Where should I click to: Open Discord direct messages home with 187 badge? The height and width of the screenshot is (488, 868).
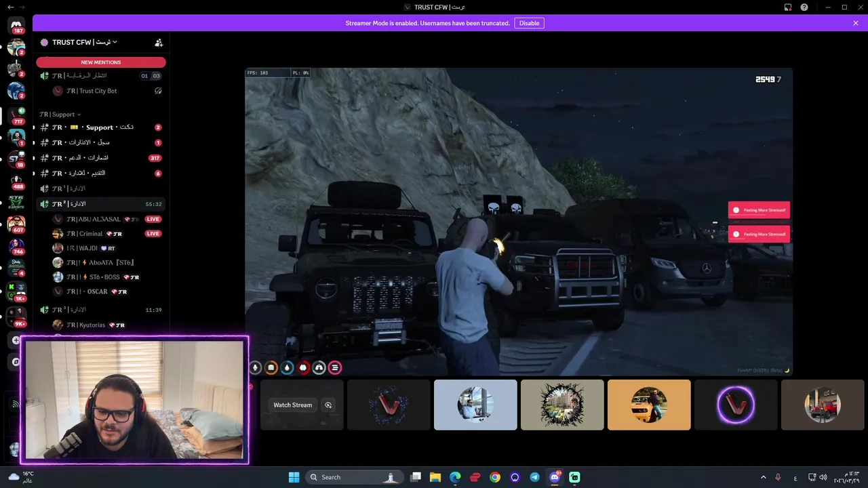pyautogui.click(x=16, y=26)
